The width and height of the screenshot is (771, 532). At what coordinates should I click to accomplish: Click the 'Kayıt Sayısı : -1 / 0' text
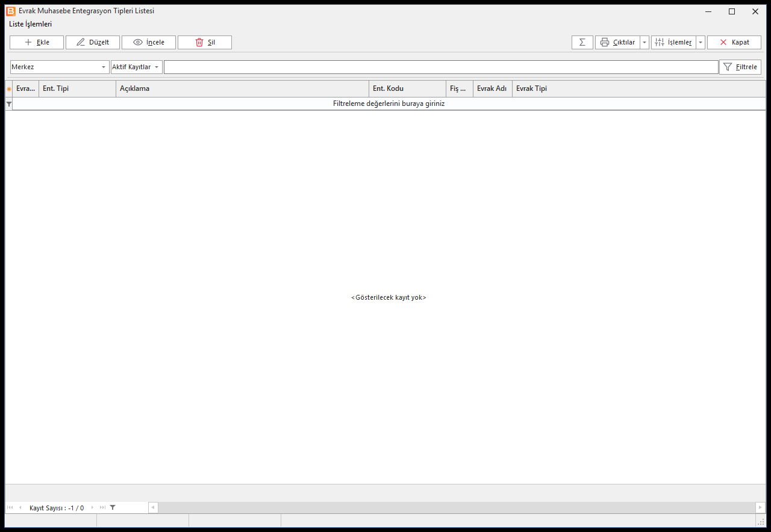(57, 508)
